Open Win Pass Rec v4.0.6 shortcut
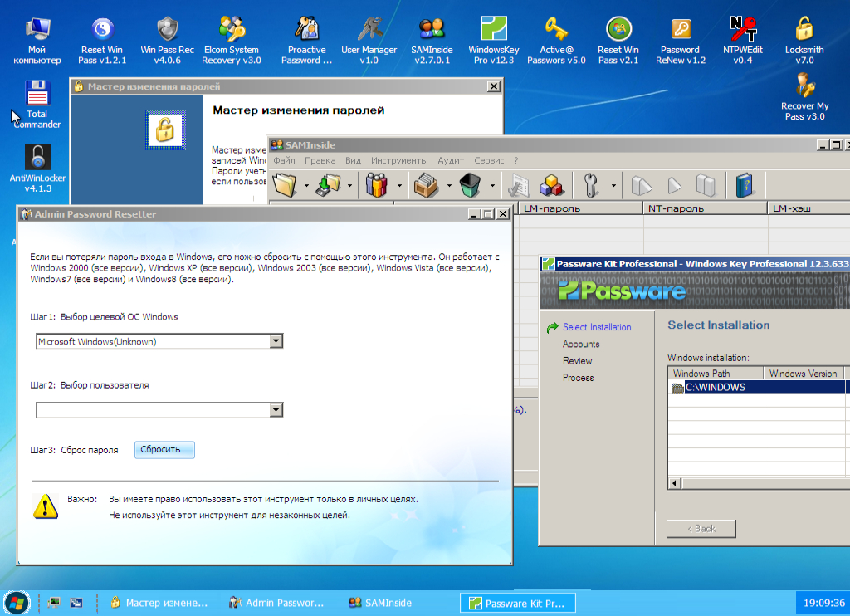Screen dimensions: 850x616 click(x=167, y=41)
